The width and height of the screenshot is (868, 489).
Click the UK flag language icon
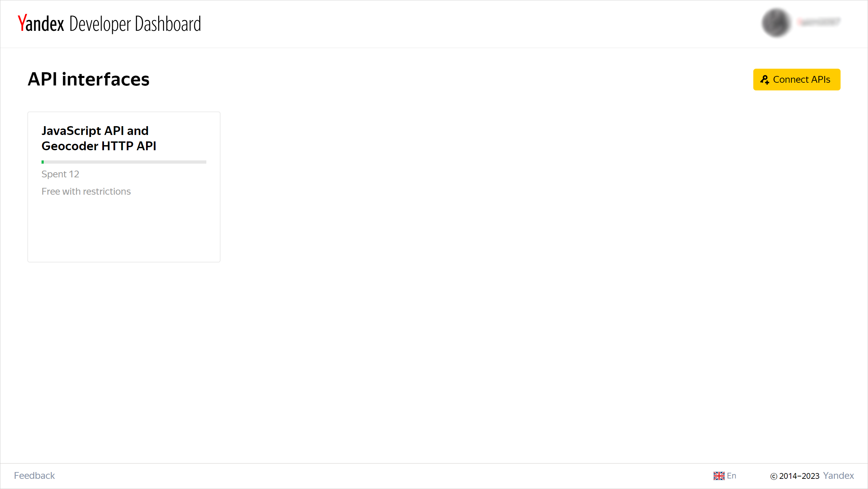pyautogui.click(x=719, y=476)
